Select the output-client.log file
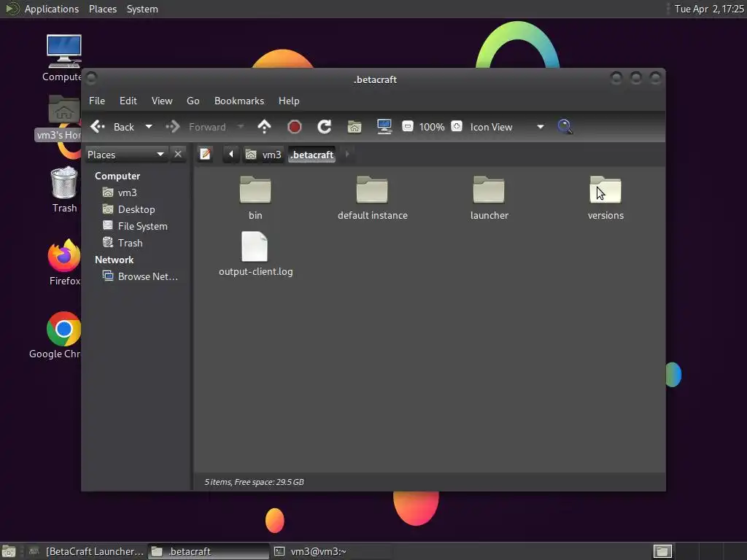This screenshot has height=560, width=747. [x=255, y=254]
